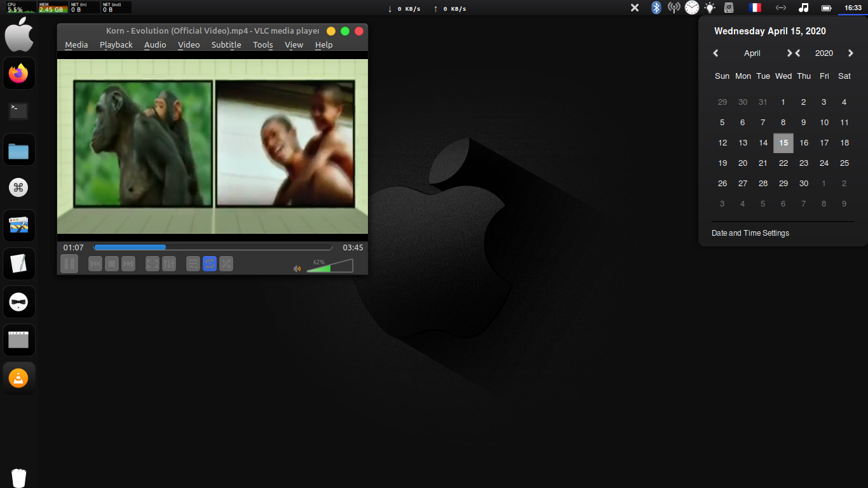Launch Firefox from the dock
The image size is (868, 488).
tap(19, 73)
